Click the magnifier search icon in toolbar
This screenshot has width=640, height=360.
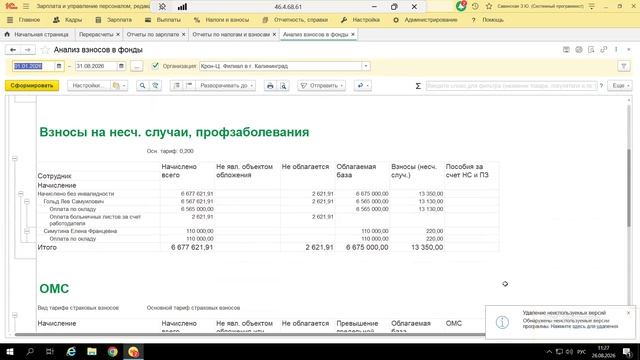[142, 86]
